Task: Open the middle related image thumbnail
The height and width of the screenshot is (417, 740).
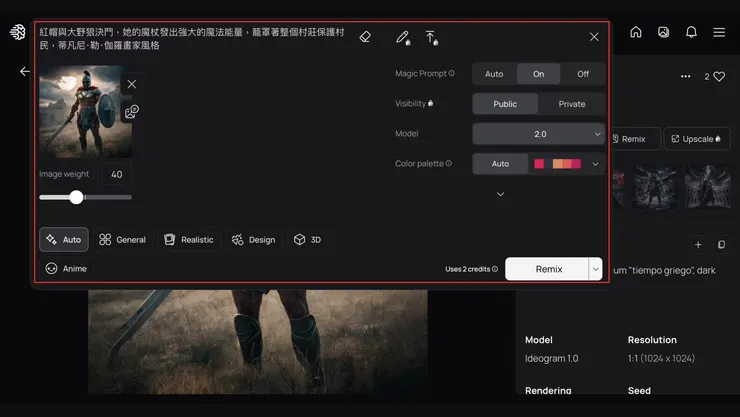Action: coord(656,187)
